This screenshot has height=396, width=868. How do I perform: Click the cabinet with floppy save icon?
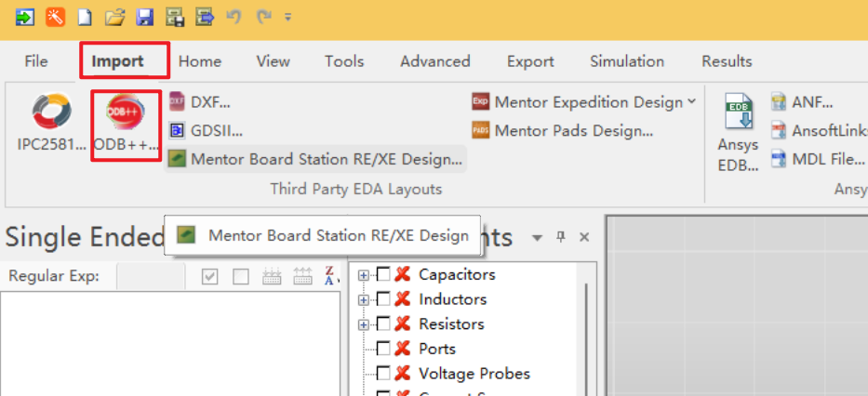pyautogui.click(x=175, y=17)
